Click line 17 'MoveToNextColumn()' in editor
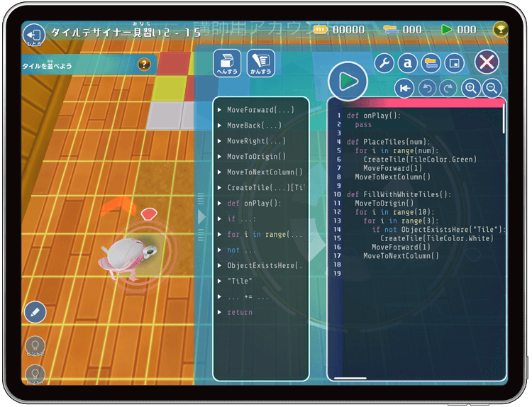Viewport: 532px width, 407px height. pyautogui.click(x=401, y=256)
